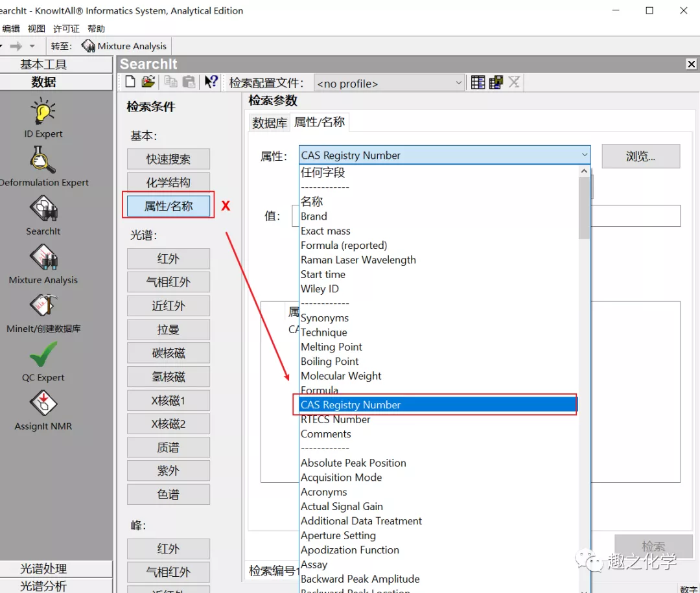
Task: Open the 编辑 menu
Action: 11,29
